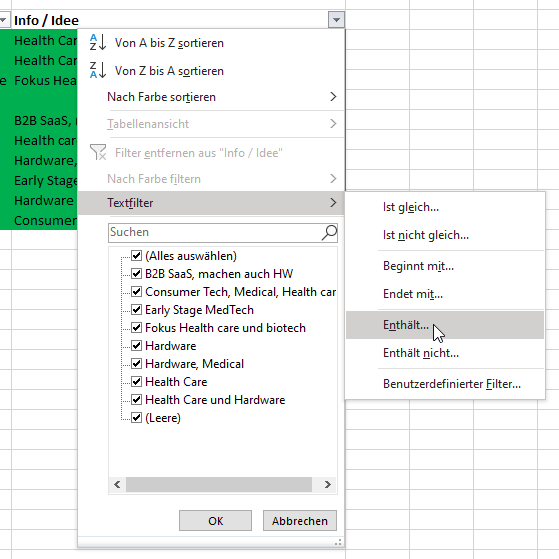Click inside the Suchen search field
Screen dimensions: 559x559
click(x=214, y=232)
